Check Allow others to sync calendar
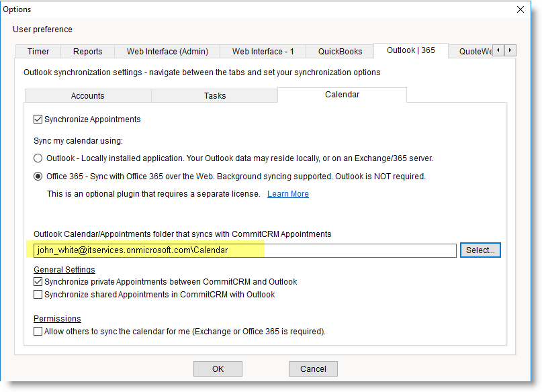542x392 pixels. tap(38, 332)
